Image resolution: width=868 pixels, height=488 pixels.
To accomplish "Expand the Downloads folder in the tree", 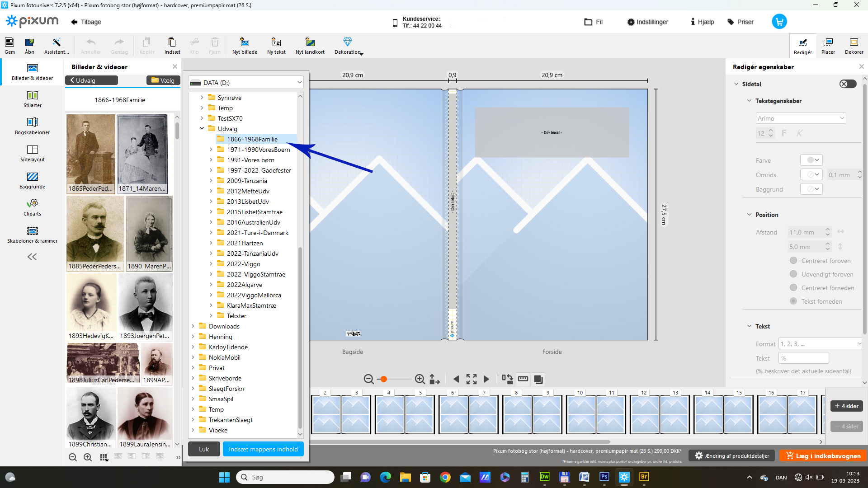I will point(193,326).
